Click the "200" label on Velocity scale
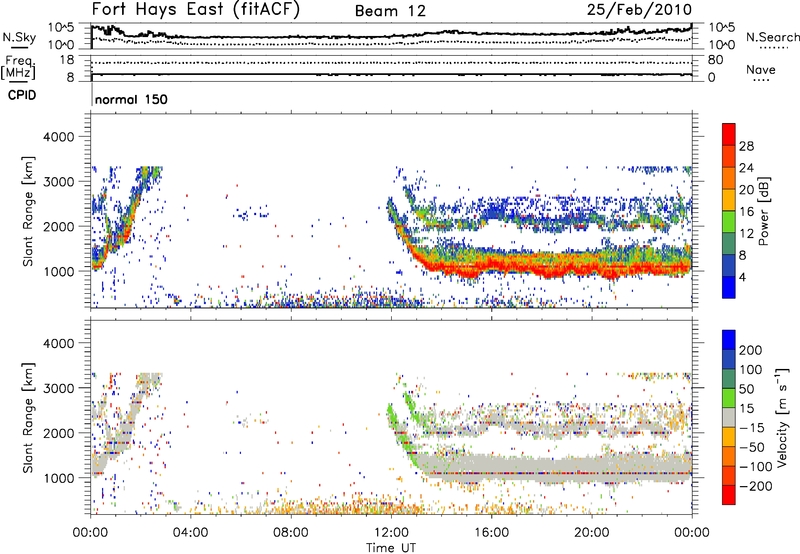The image size is (800, 554). pos(751,350)
